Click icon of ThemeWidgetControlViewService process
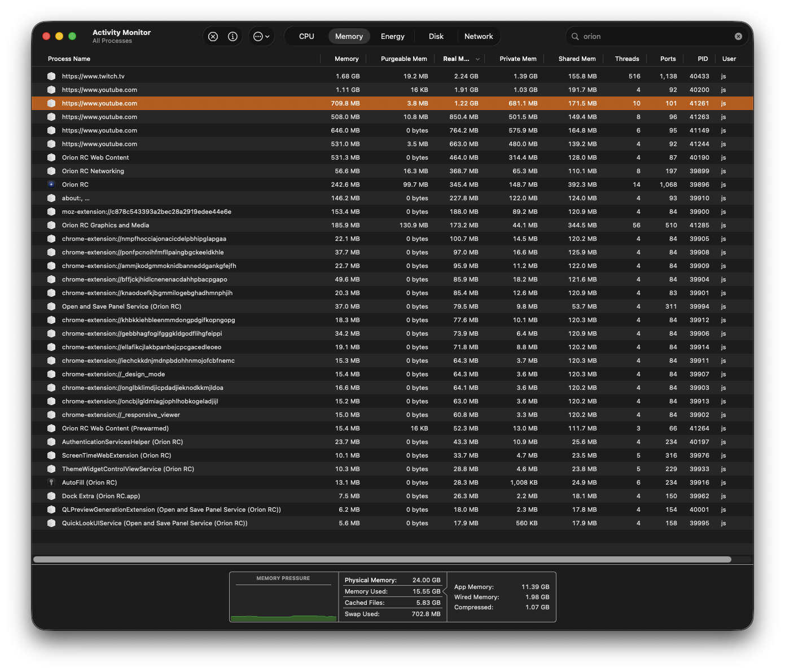This screenshot has height=672, width=785. coord(51,469)
